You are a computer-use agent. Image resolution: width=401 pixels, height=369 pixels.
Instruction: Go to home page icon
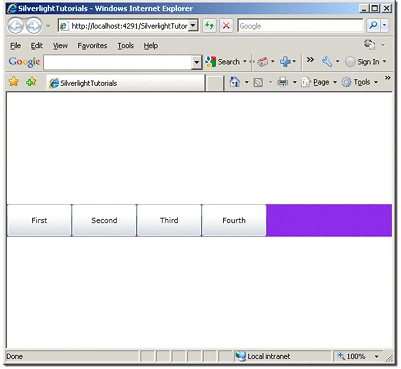pyautogui.click(x=235, y=82)
